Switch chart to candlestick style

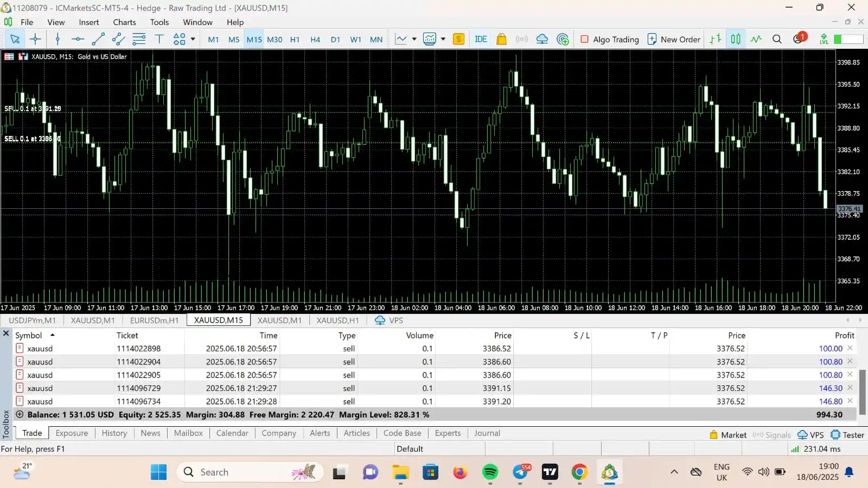tap(736, 39)
